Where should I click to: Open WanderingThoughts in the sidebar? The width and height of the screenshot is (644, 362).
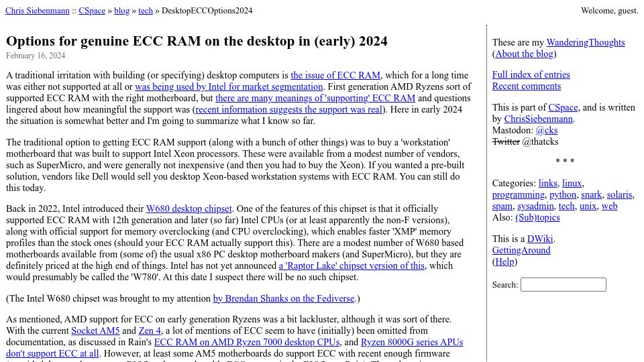pos(585,42)
